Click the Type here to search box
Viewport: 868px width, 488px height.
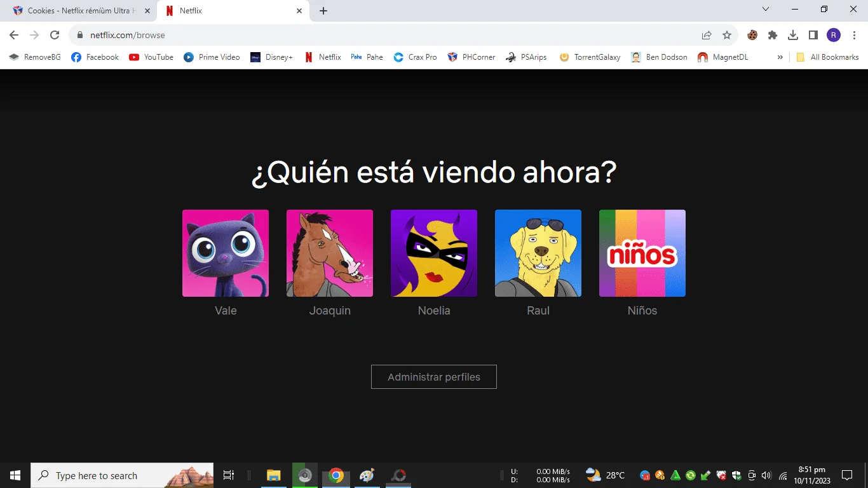[x=122, y=475]
